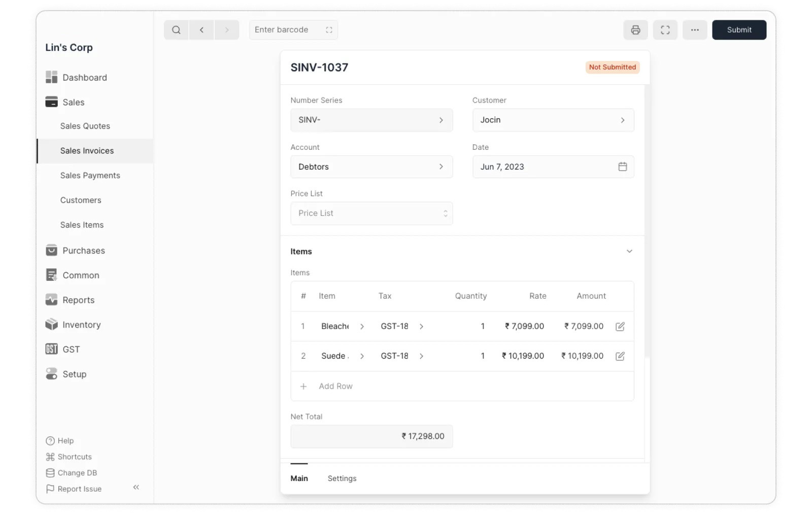Toggle fullscreen view icon
The width and height of the screenshot is (812, 515).
pos(665,30)
